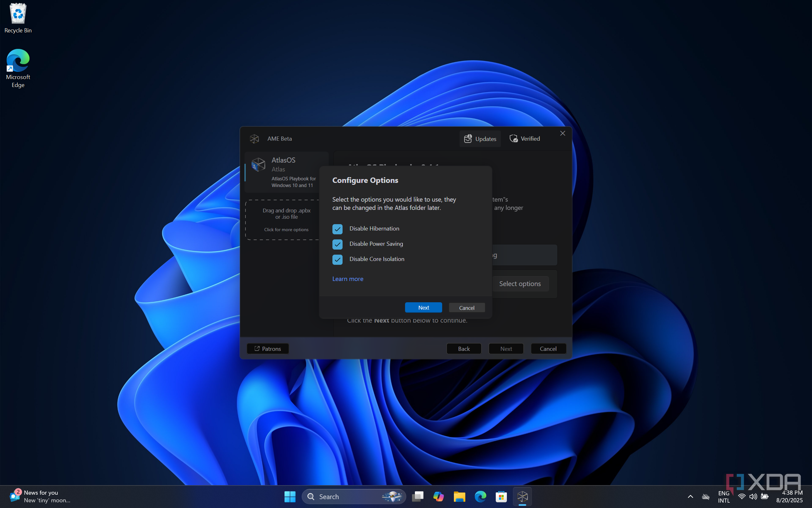812x508 pixels.
Task: Open the Recycle Bin desktop icon
Action: point(18,18)
